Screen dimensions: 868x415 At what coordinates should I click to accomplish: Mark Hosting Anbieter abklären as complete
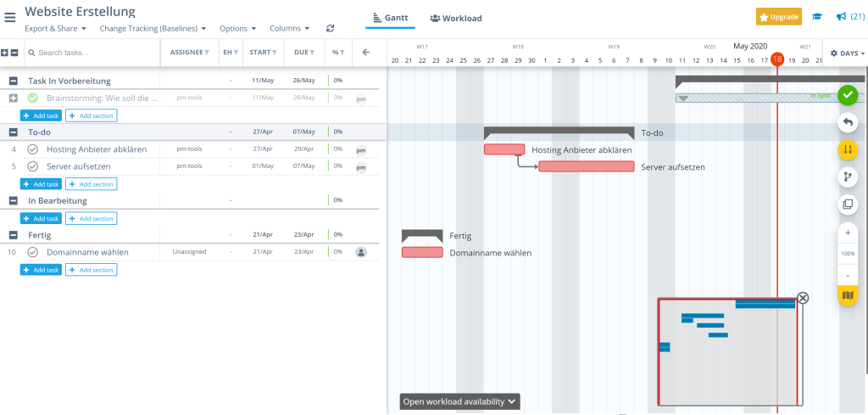pyautogui.click(x=33, y=149)
